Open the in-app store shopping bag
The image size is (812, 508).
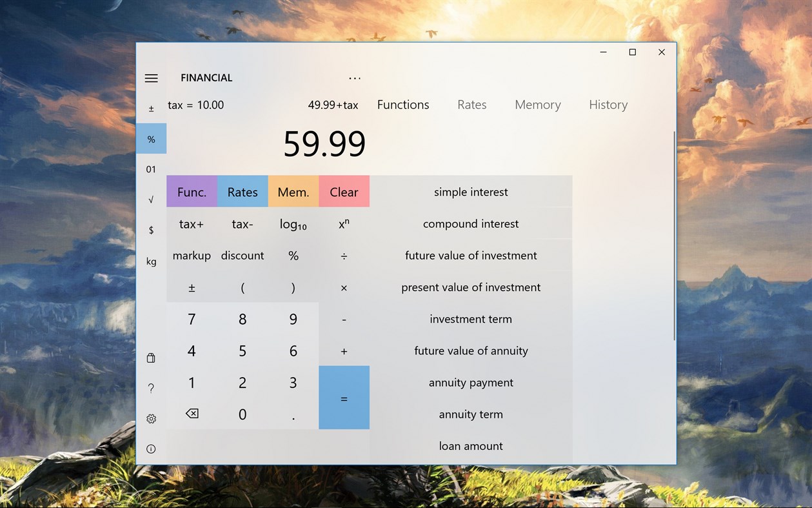point(151,358)
